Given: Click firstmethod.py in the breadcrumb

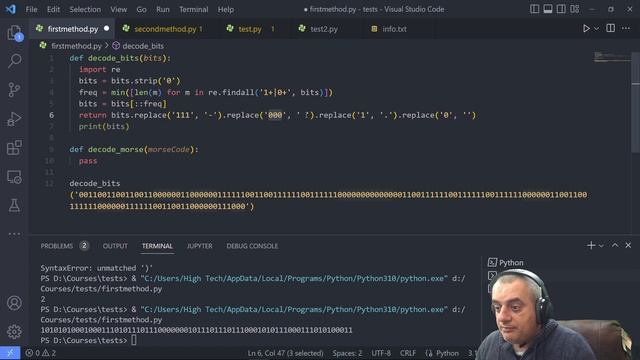Looking at the screenshot, I should (x=76, y=46).
